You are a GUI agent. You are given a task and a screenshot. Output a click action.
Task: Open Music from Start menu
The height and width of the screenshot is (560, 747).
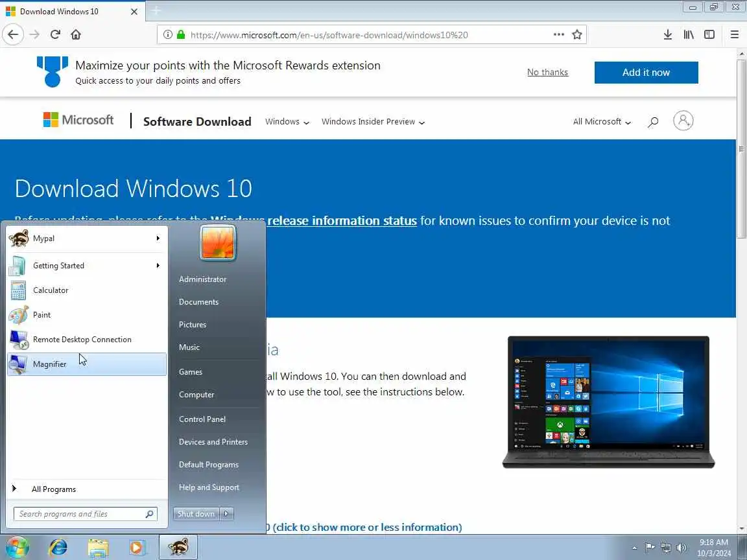pyautogui.click(x=189, y=347)
